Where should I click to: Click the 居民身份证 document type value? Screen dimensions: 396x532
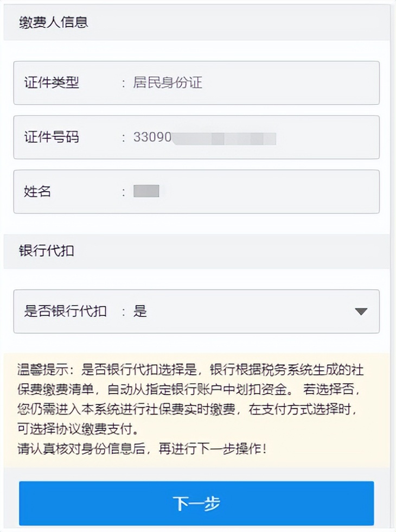click(x=168, y=83)
